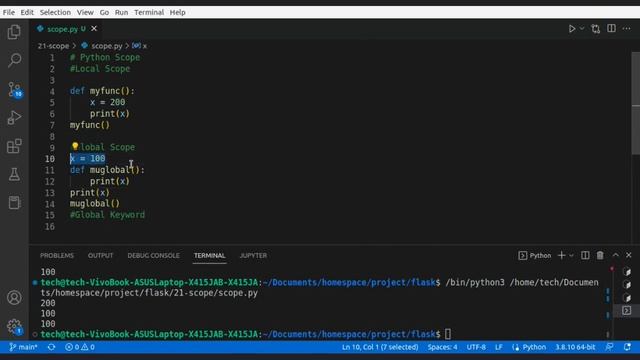Switch to the PROBLEMS panel tab
This screenshot has width=640, height=360.
point(57,256)
